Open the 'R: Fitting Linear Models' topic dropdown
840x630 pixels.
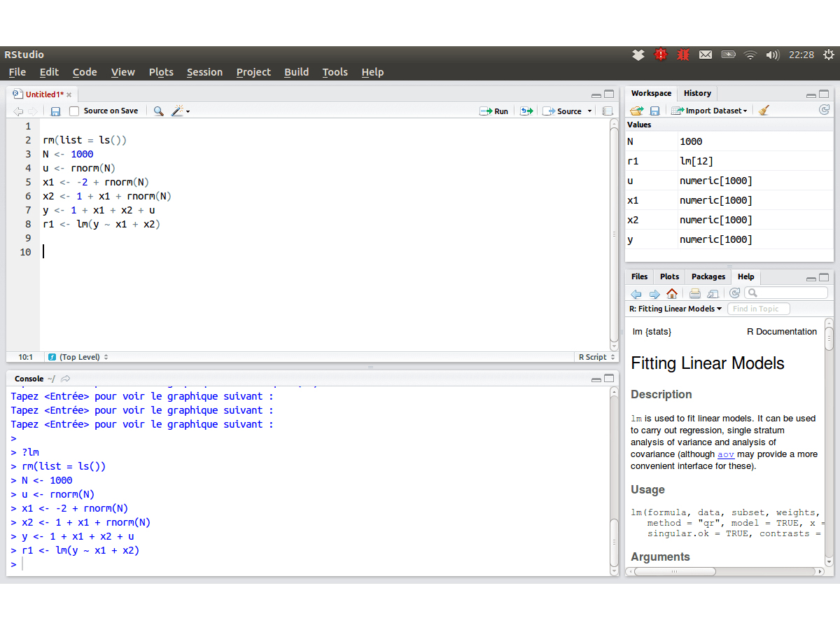(675, 309)
